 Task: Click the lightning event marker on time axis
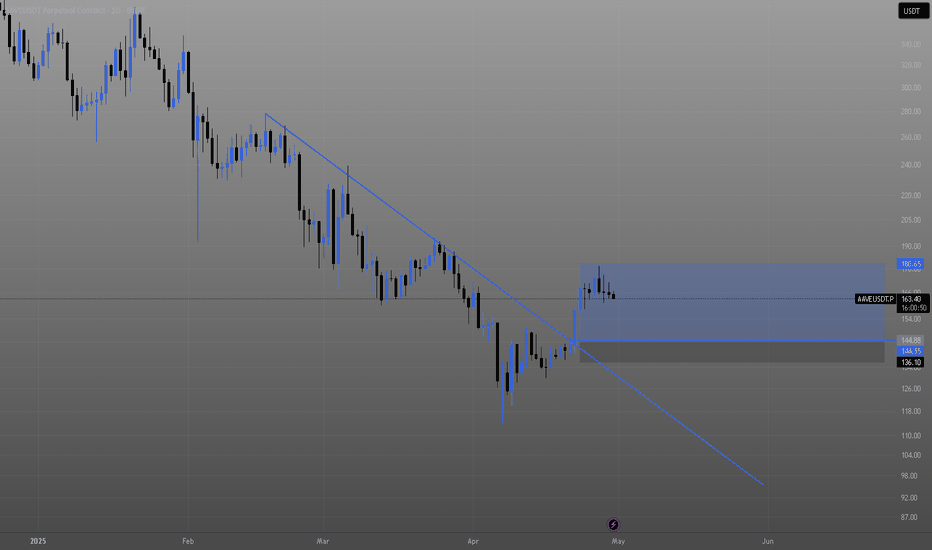pyautogui.click(x=613, y=524)
